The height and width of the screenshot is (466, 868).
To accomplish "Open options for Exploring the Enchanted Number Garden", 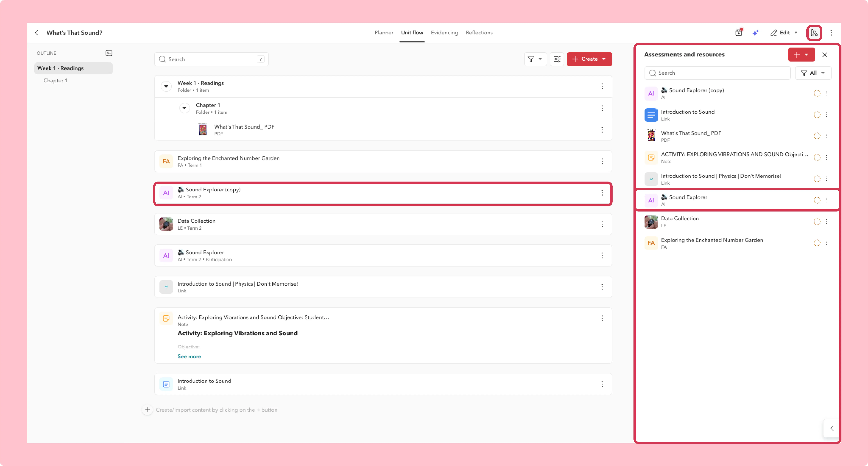I will [x=602, y=161].
